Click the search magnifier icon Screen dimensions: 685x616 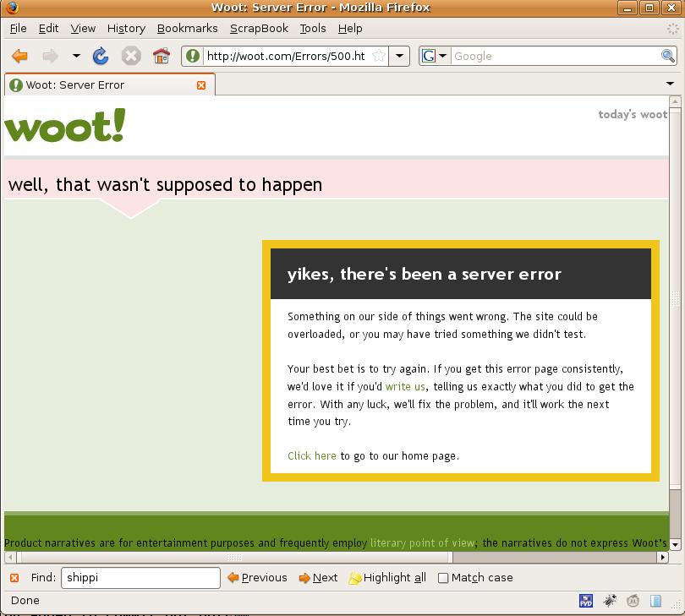[668, 57]
